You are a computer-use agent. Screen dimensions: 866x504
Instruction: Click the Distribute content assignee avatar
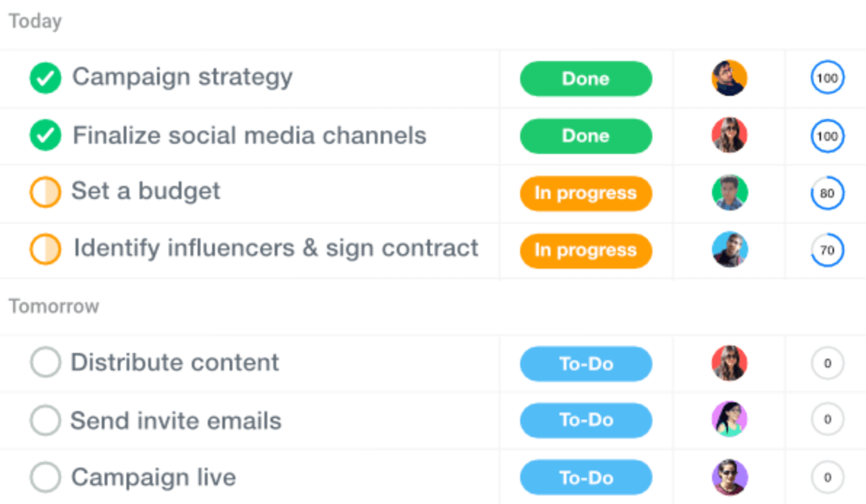729,362
